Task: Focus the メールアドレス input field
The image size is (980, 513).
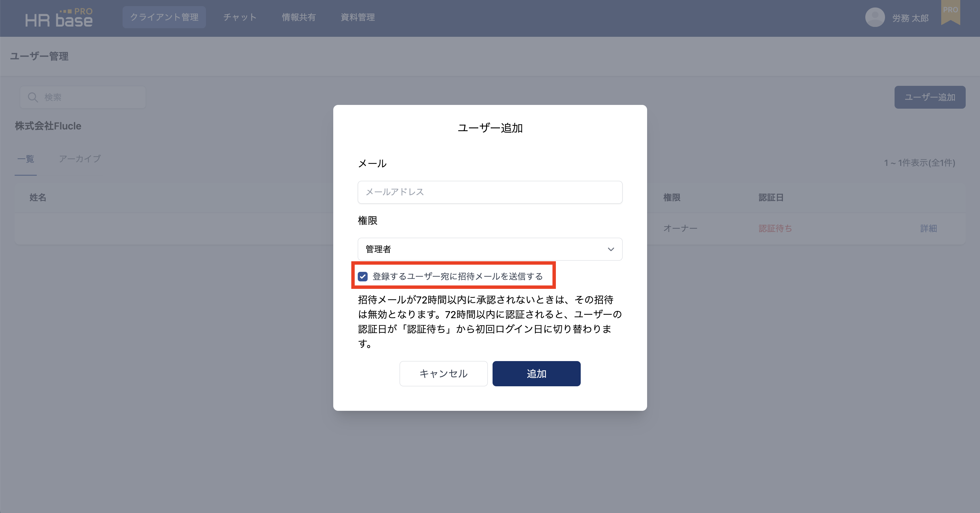Action: pos(489,192)
